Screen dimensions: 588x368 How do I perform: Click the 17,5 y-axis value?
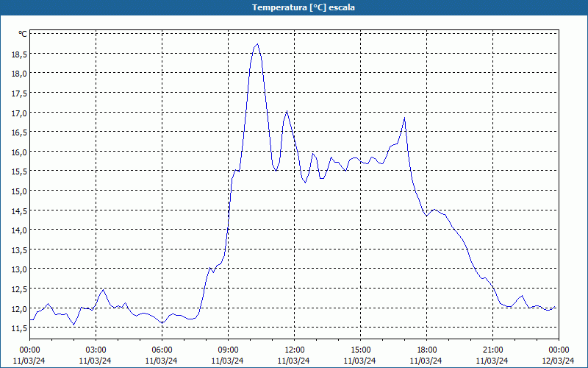coord(19,93)
